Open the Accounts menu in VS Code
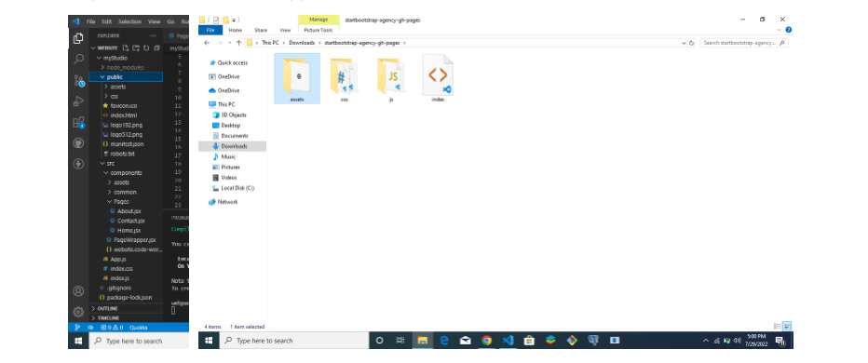 pyautogui.click(x=78, y=291)
